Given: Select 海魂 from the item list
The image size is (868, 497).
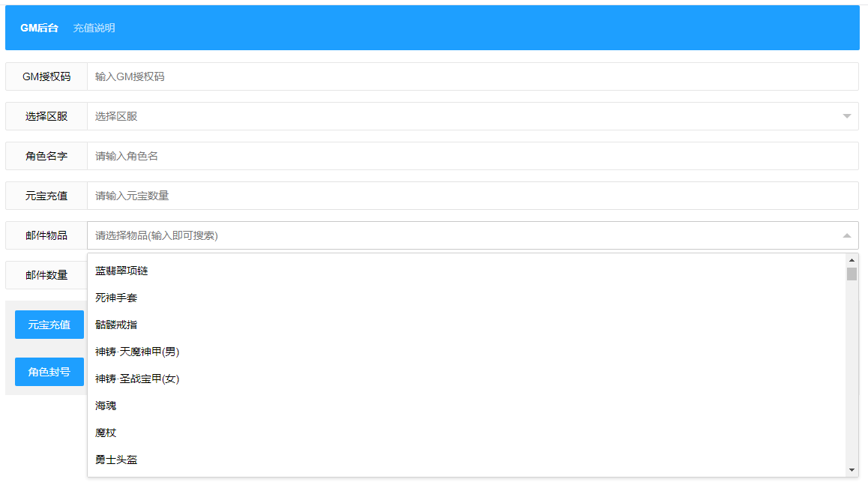Looking at the screenshot, I should click(x=106, y=406).
